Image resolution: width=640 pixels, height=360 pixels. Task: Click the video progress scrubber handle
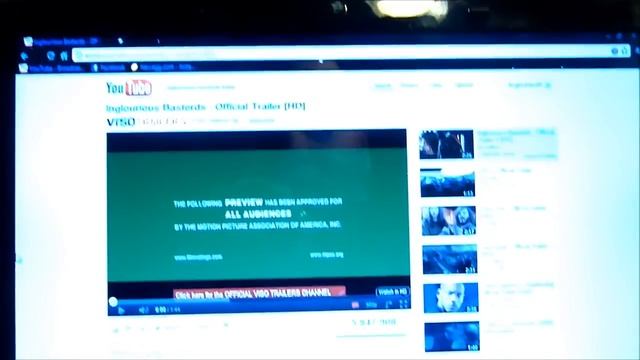coord(113,302)
